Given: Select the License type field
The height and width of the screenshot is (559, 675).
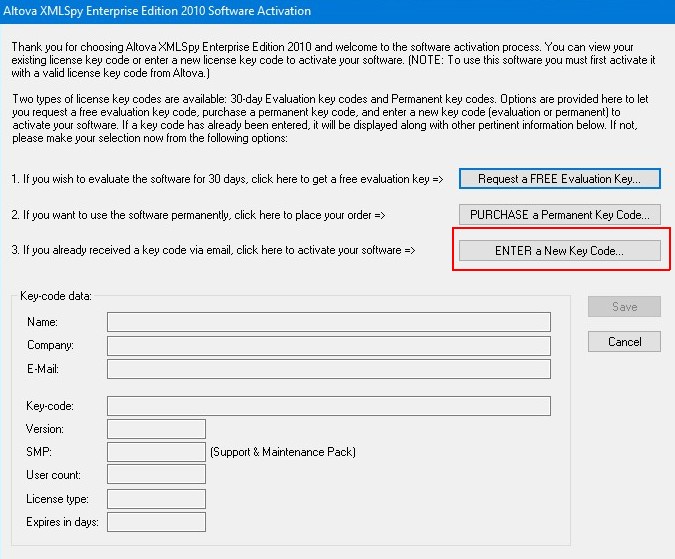Looking at the screenshot, I should coord(156,499).
